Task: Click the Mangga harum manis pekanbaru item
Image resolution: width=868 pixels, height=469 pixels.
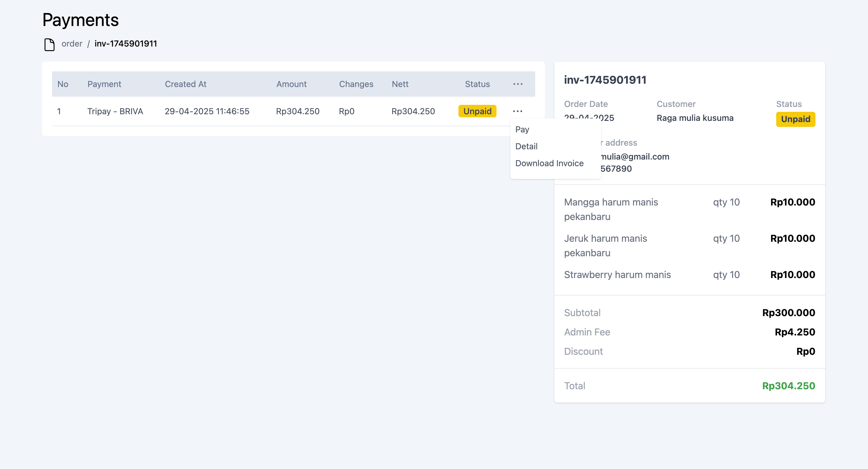Action: (611, 209)
